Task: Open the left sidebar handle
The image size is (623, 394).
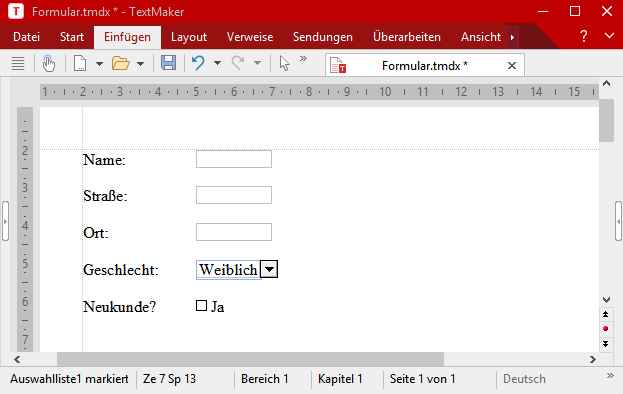Action: point(5,221)
